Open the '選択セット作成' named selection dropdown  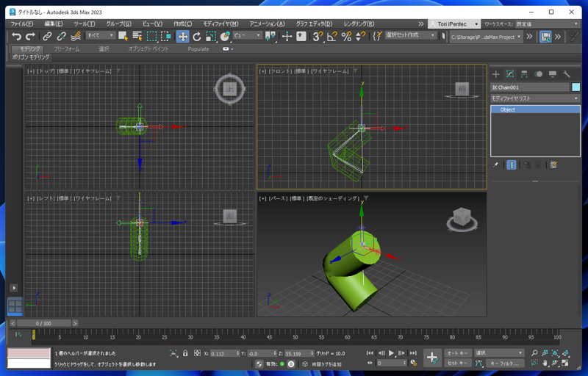pyautogui.click(x=411, y=35)
